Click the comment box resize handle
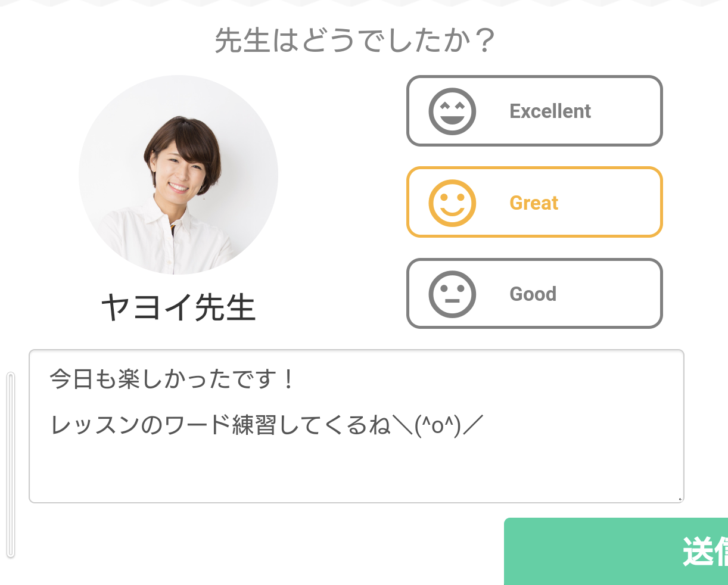The width and height of the screenshot is (728, 585). tap(680, 499)
